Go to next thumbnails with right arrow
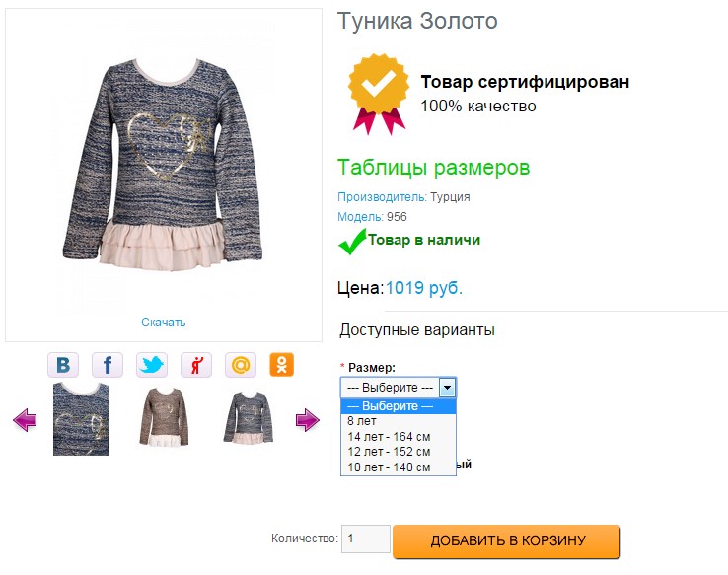Screen dimensions: 728x575 (x=308, y=420)
